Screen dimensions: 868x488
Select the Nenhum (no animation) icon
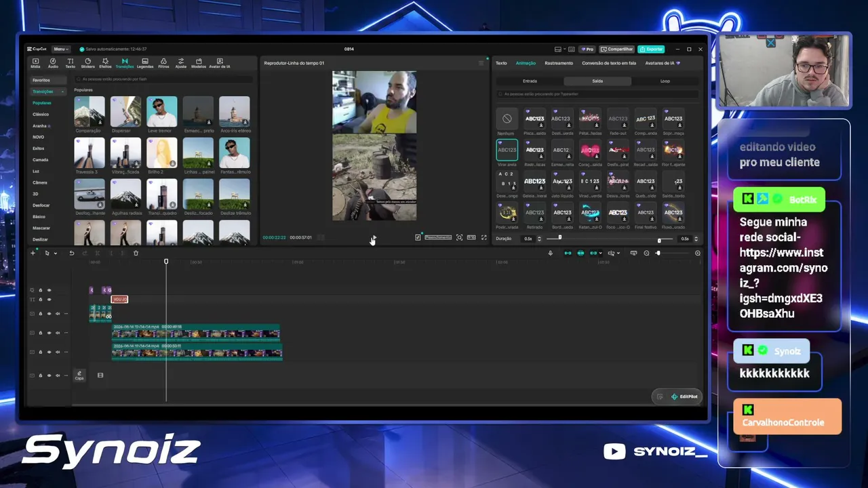point(507,119)
